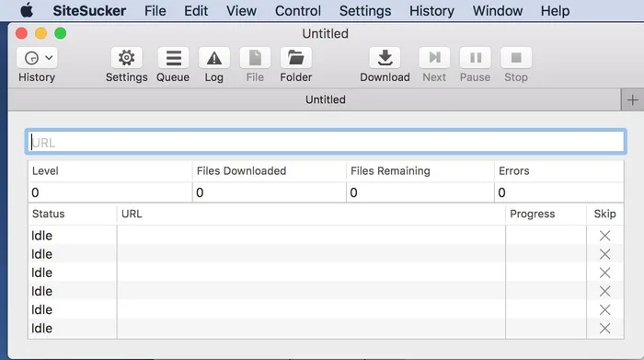Add a new tab with plus button
Screen dimensions: 644x360
coord(633,99)
